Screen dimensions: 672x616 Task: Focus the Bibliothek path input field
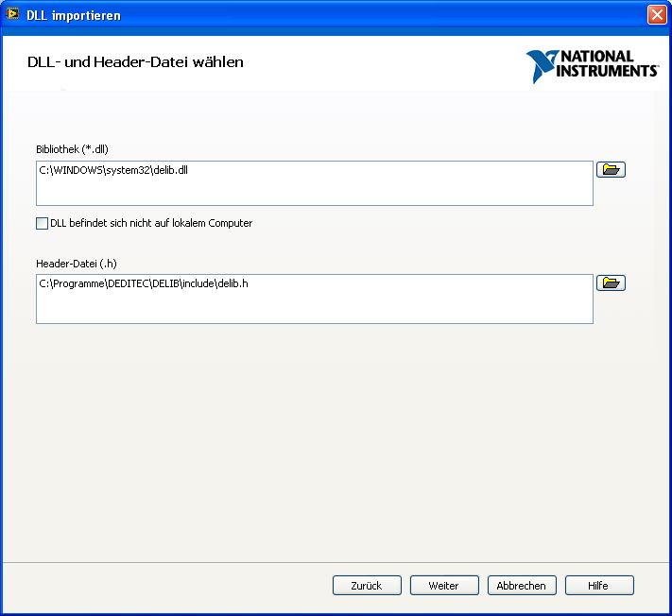pos(314,189)
